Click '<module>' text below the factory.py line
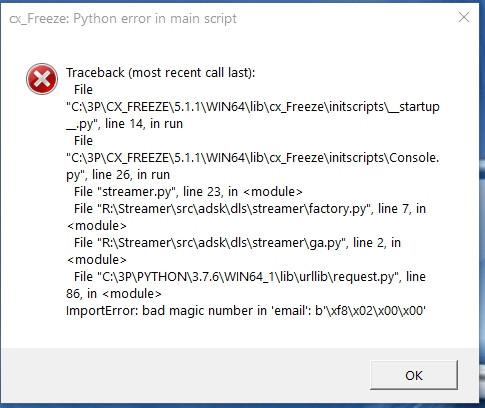The width and height of the screenshot is (485, 408). point(97,226)
